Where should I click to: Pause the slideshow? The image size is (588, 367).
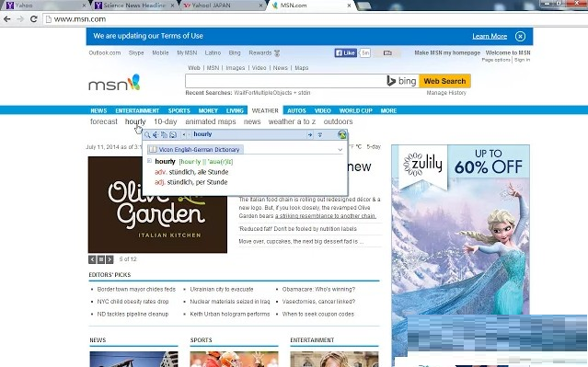click(x=101, y=259)
